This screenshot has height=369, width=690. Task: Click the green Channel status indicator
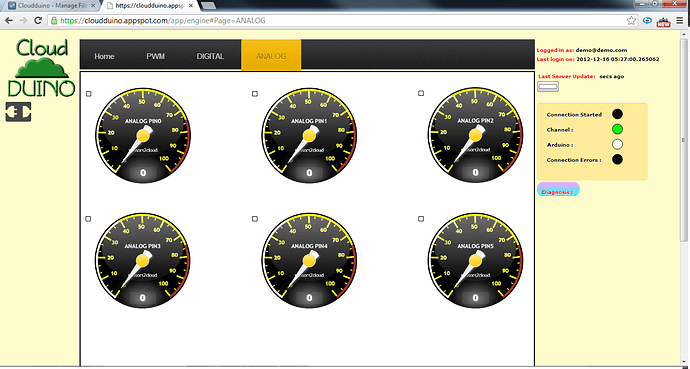coord(617,129)
